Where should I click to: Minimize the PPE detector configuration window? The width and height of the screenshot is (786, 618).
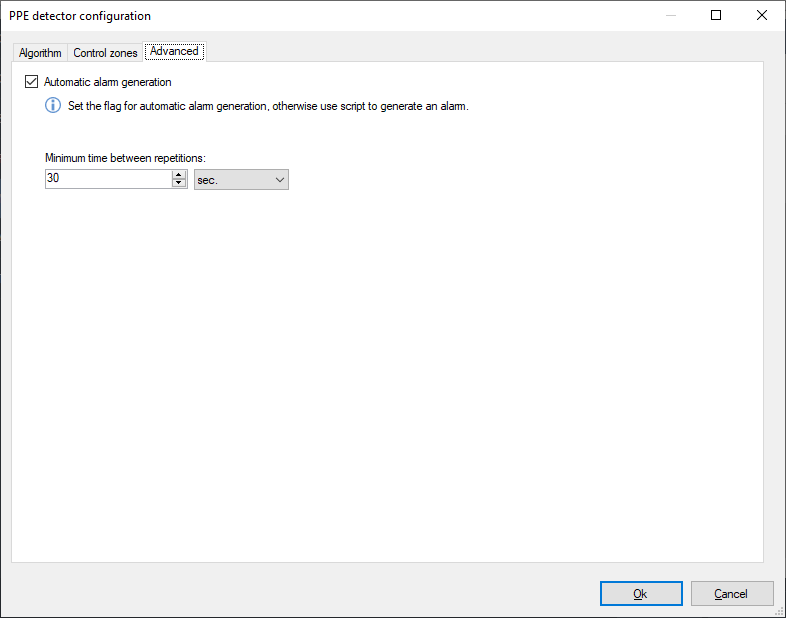tap(669, 15)
